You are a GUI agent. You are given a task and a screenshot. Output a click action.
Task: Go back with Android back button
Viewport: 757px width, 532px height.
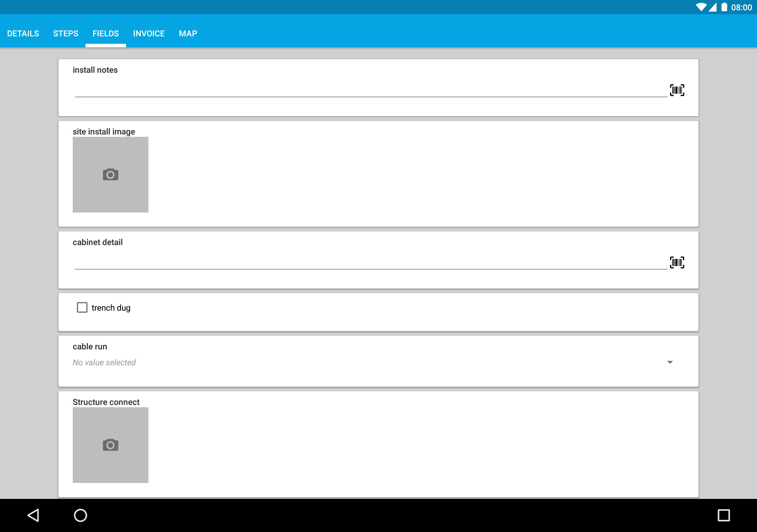[x=33, y=515]
